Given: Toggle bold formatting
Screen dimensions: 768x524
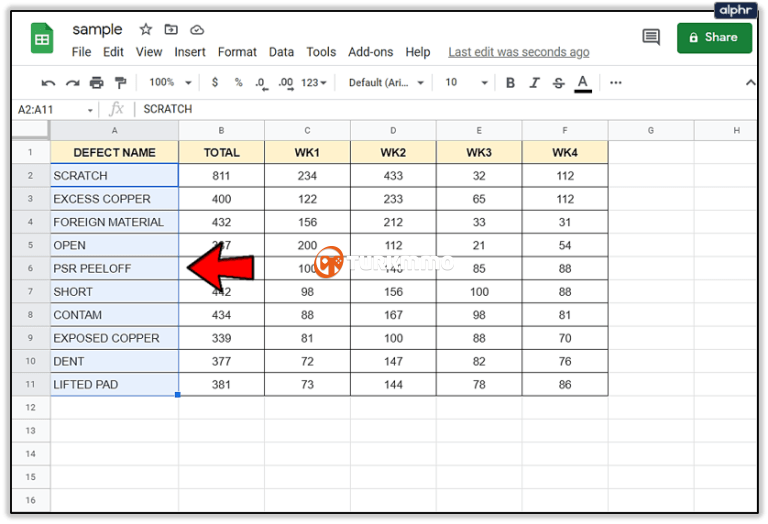Looking at the screenshot, I should (510, 83).
